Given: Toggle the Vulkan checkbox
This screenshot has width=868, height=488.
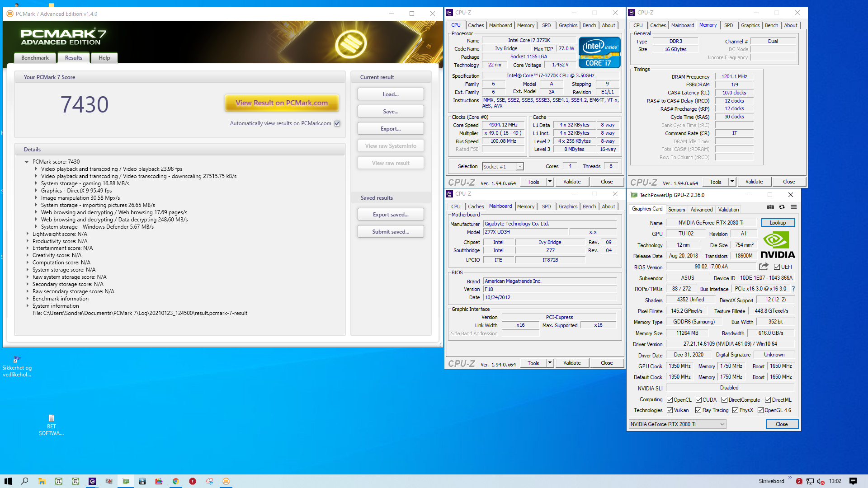Looking at the screenshot, I should click(670, 410).
